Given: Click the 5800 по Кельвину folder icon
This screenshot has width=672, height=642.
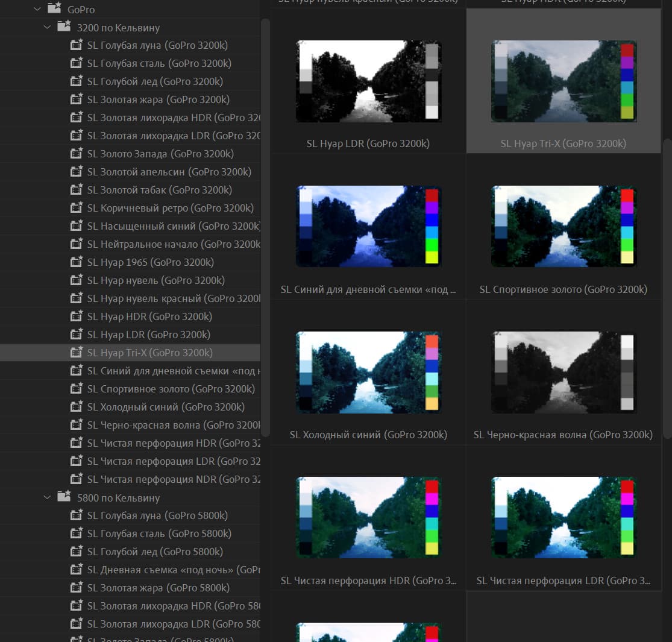Looking at the screenshot, I should point(64,496).
